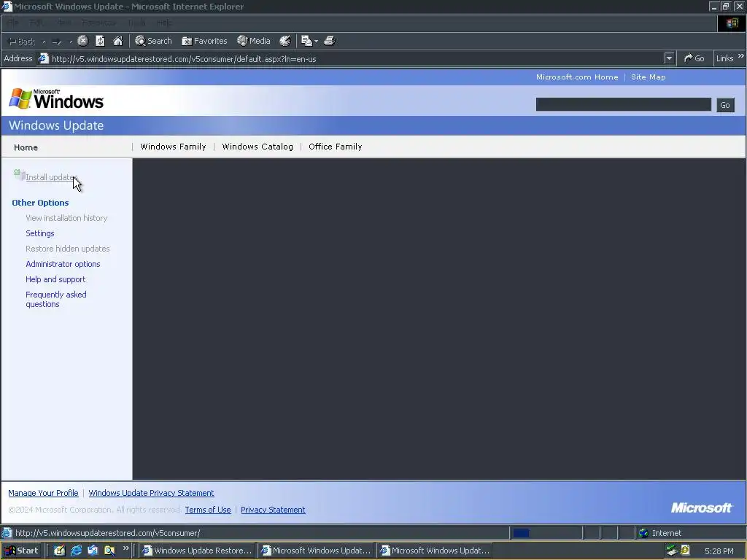Screen dimensions: 747x560
Task: Click Show Desktop in Quick Launch
Action: pyautogui.click(x=59, y=551)
